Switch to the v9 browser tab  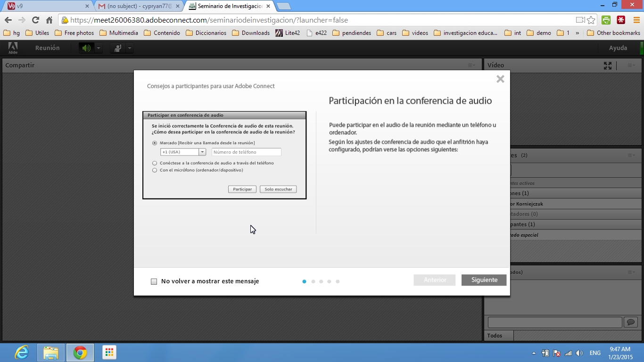click(47, 6)
